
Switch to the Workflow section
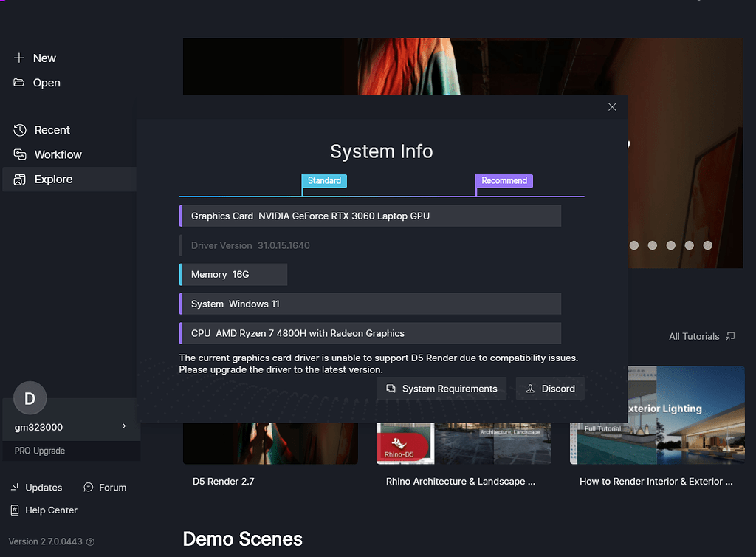47,154
